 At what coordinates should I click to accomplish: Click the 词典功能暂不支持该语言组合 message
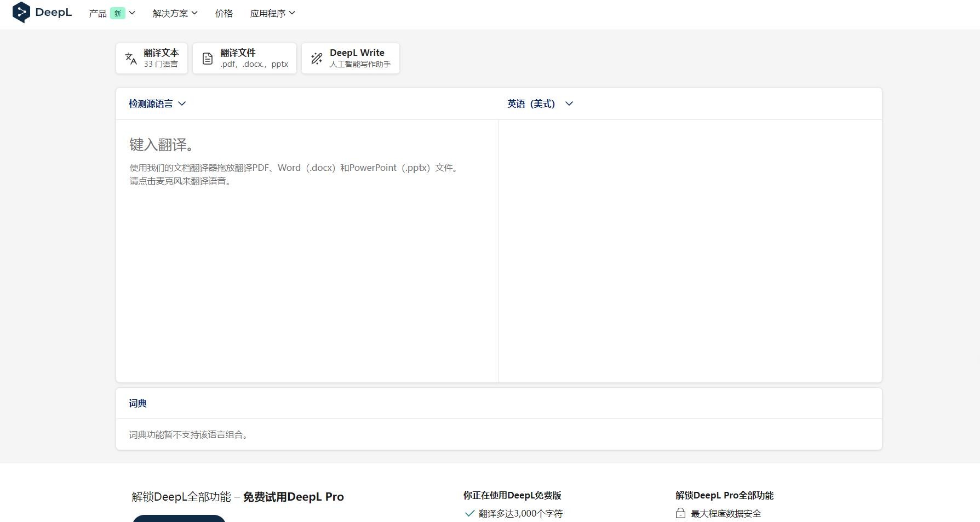(x=190, y=434)
